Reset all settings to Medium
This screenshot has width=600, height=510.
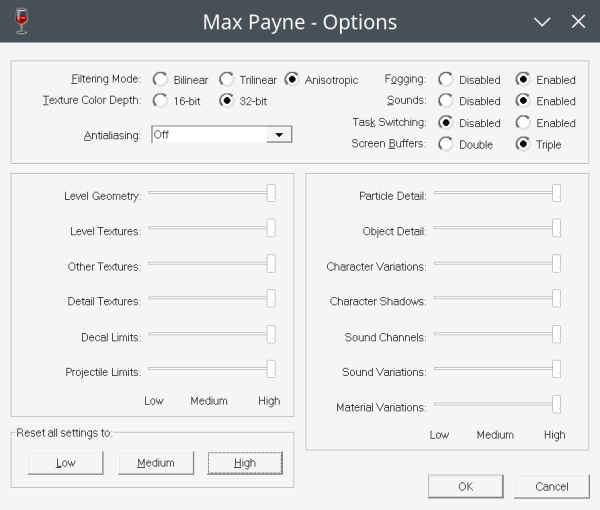156,463
